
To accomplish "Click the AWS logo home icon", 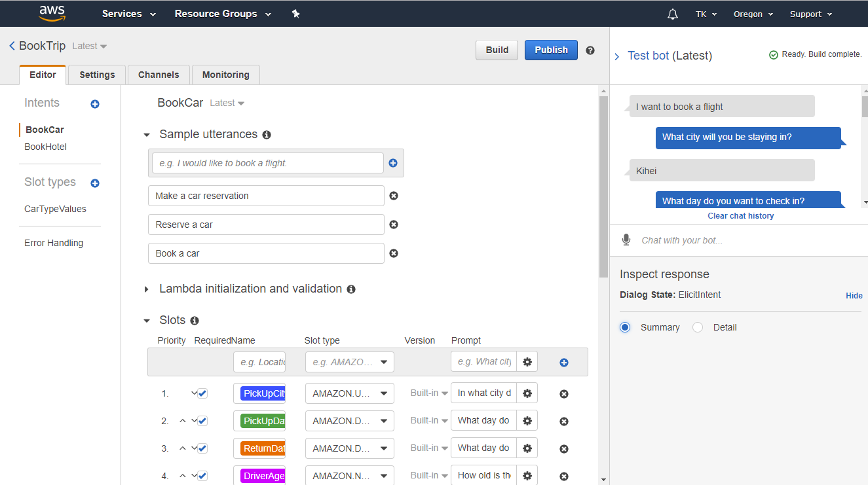I will click(x=52, y=13).
